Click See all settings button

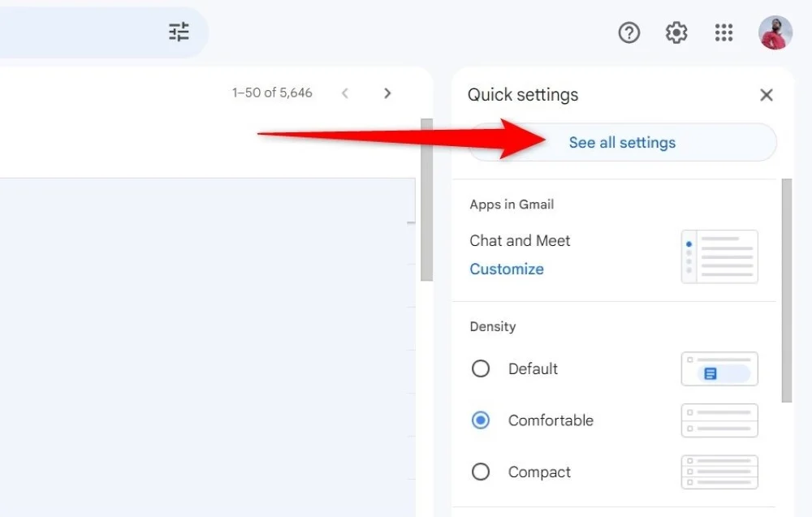(x=622, y=143)
